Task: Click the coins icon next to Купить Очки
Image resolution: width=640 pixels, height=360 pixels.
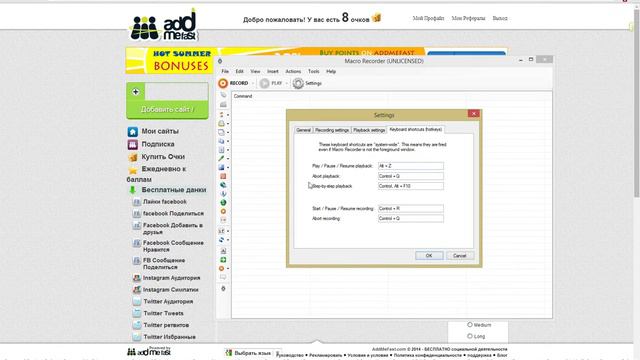Action: click(x=133, y=157)
